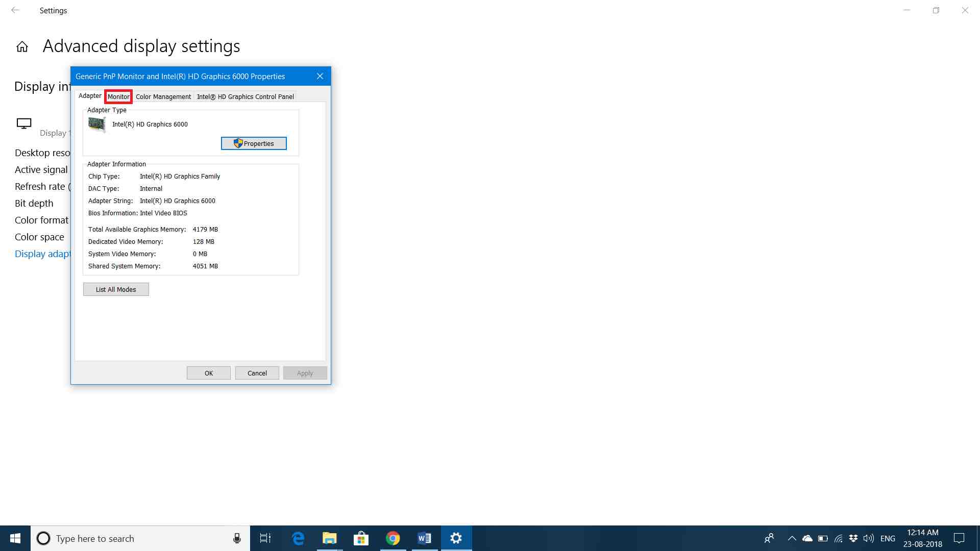
Task: Click DAC Type value Internal
Action: pos(151,188)
